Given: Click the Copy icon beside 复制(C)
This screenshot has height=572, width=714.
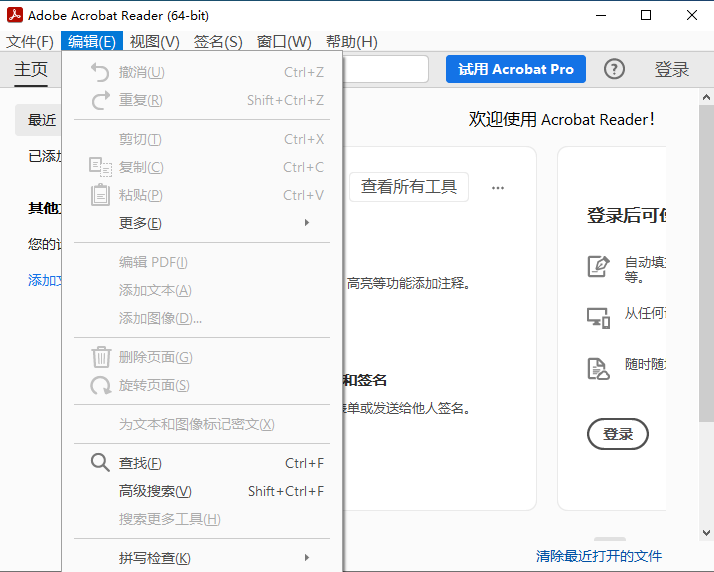Looking at the screenshot, I should pyautogui.click(x=100, y=167).
